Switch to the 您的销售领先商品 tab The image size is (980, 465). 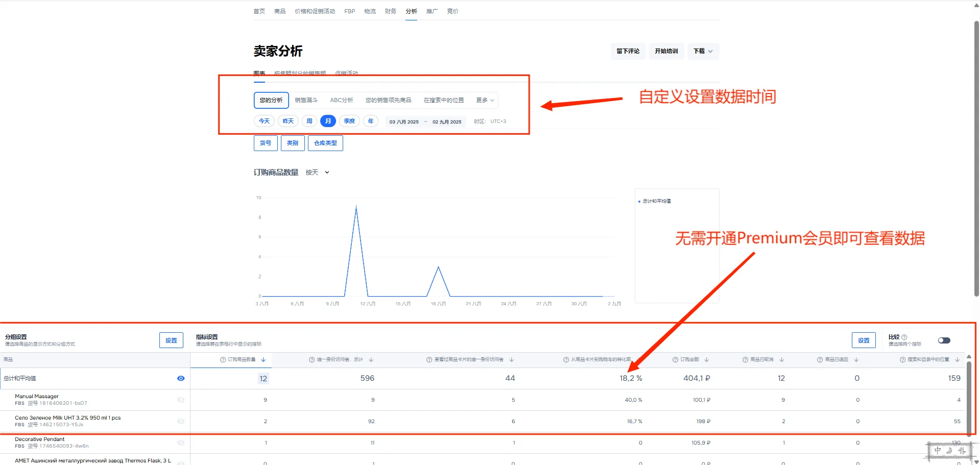click(389, 101)
